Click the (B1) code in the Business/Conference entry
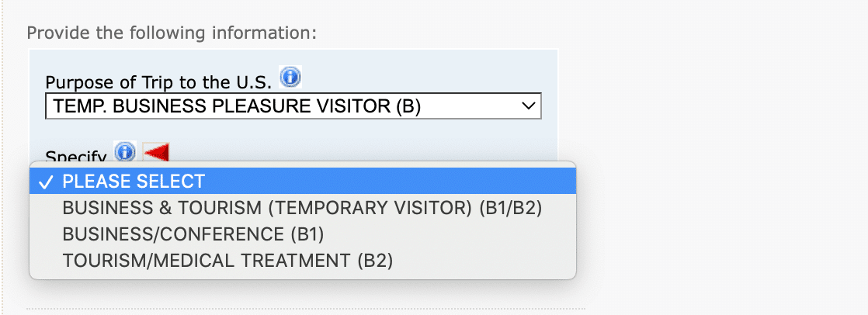Screen dimensions: 868x315 pos(307,234)
